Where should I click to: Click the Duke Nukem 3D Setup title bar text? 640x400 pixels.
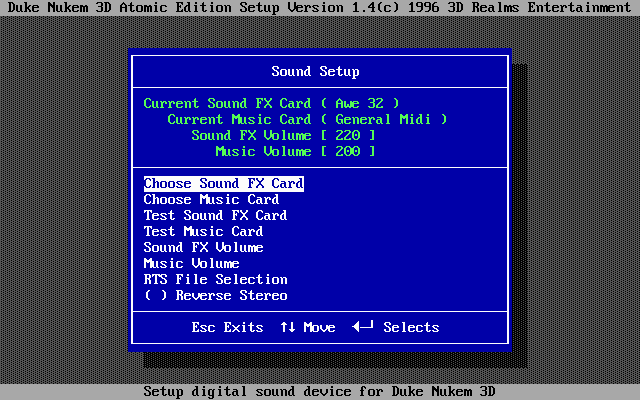coord(320,8)
